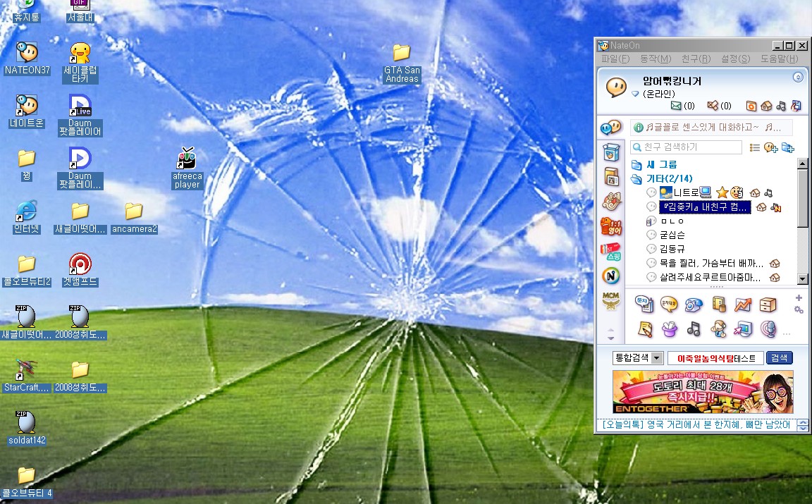Click the blue telephone call icon

(x=694, y=305)
